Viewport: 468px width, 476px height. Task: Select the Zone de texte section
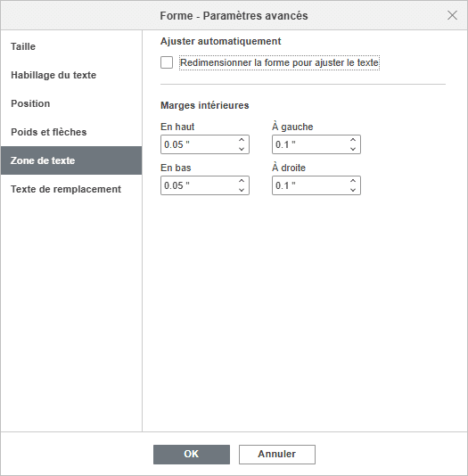pyautogui.click(x=71, y=160)
